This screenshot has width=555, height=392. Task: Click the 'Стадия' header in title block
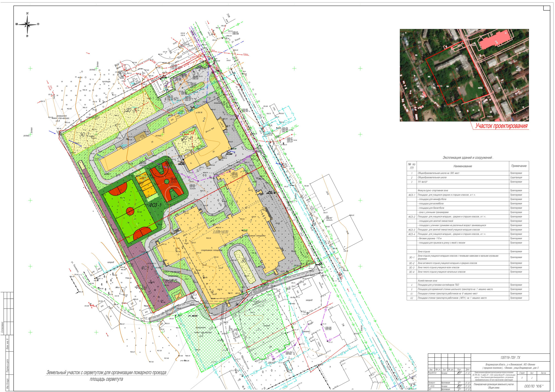pyautogui.click(x=522, y=373)
